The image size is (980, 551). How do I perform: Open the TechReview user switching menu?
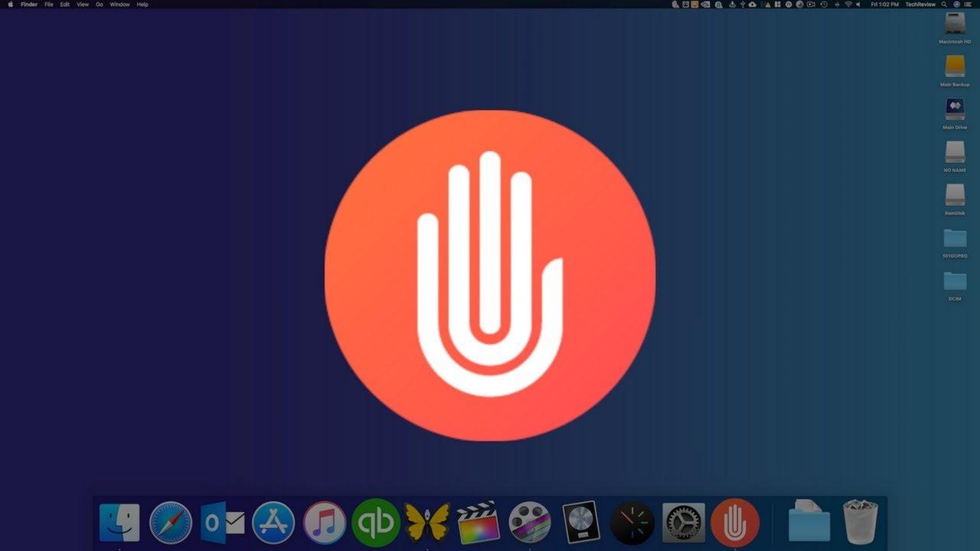[921, 5]
